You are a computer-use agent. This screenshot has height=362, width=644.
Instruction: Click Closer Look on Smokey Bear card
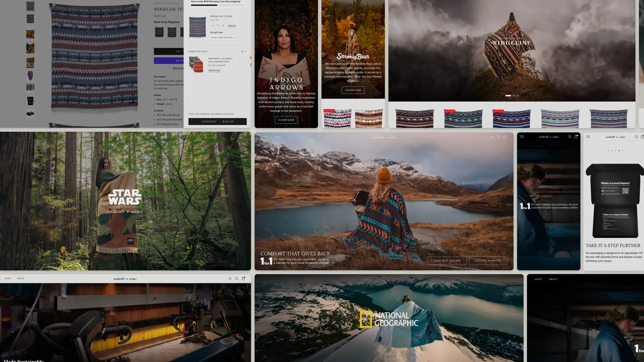click(x=353, y=90)
